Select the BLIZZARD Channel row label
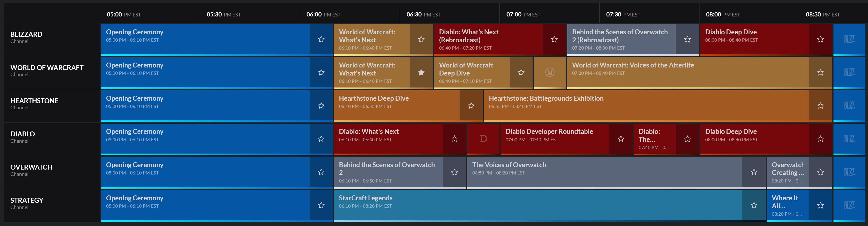The height and width of the screenshot is (226, 868). (52, 39)
